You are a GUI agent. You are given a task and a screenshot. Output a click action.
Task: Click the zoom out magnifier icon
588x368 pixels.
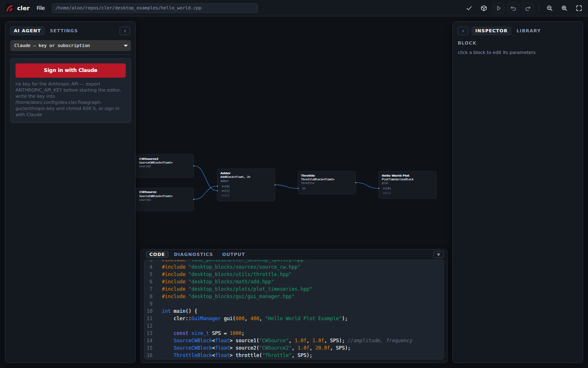click(550, 8)
